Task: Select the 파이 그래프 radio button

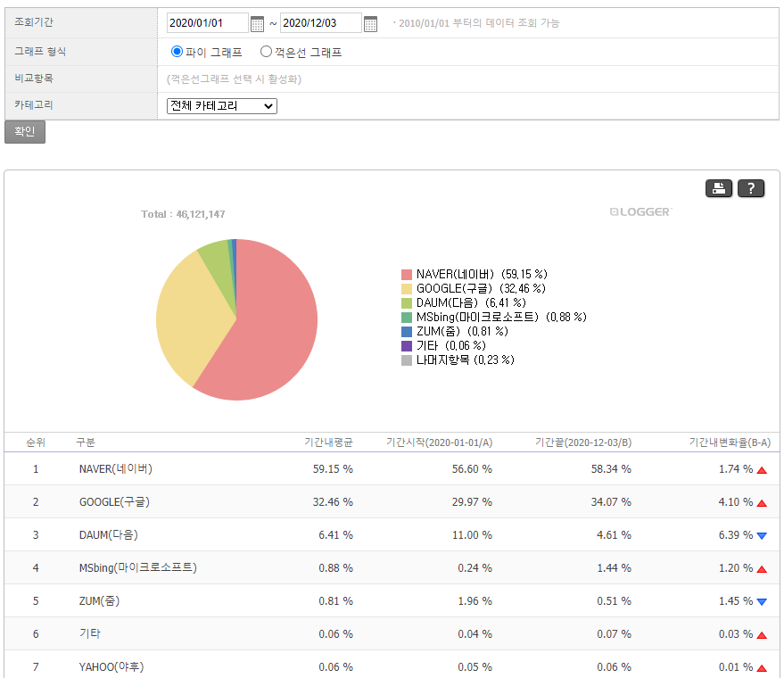Action: 177,52
